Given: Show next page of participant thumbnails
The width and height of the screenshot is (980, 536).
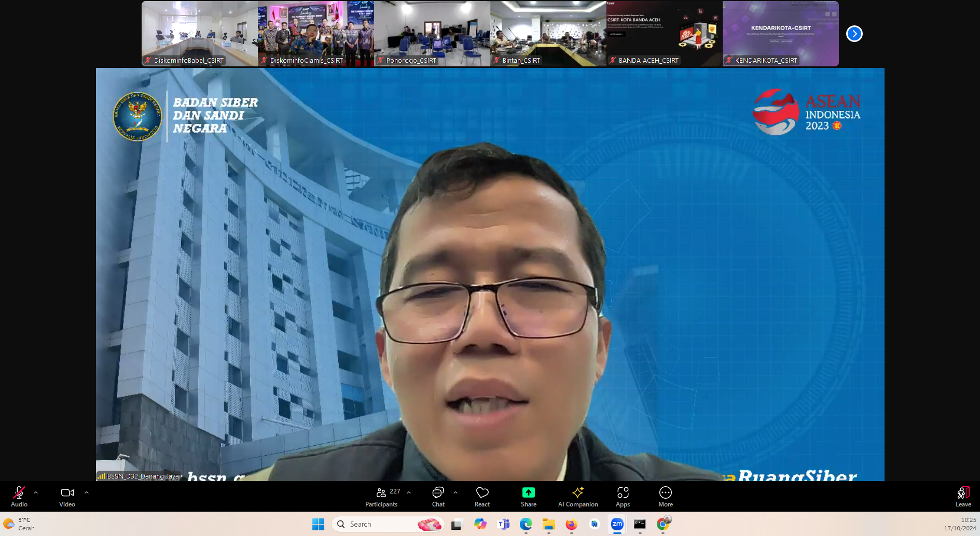Looking at the screenshot, I should (854, 34).
